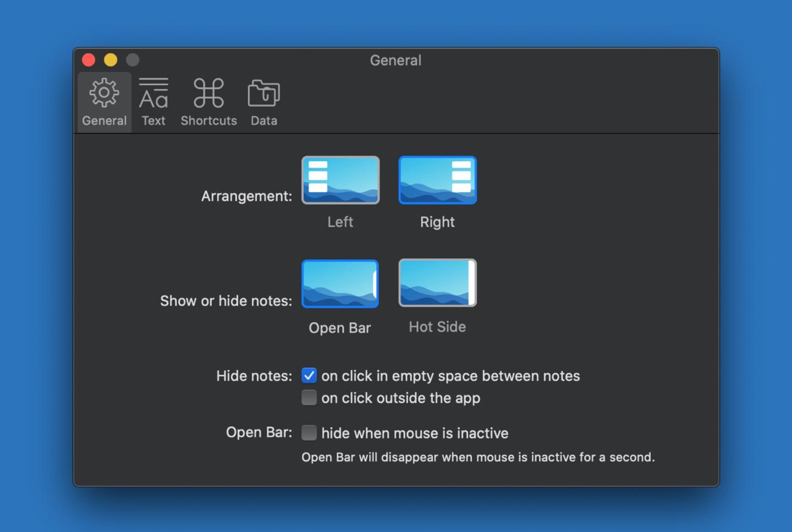
Task: Minimize the preferences window with yellow button
Action: tap(111, 59)
